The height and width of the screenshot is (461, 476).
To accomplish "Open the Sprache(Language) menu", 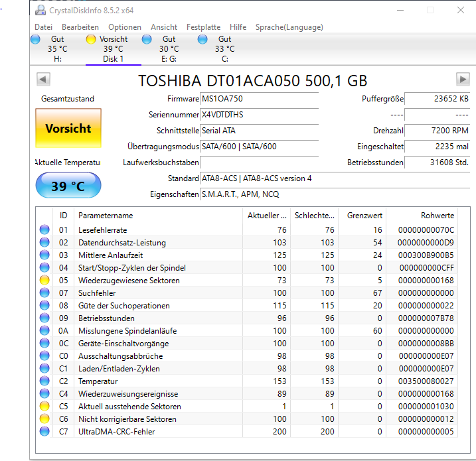I will [289, 27].
